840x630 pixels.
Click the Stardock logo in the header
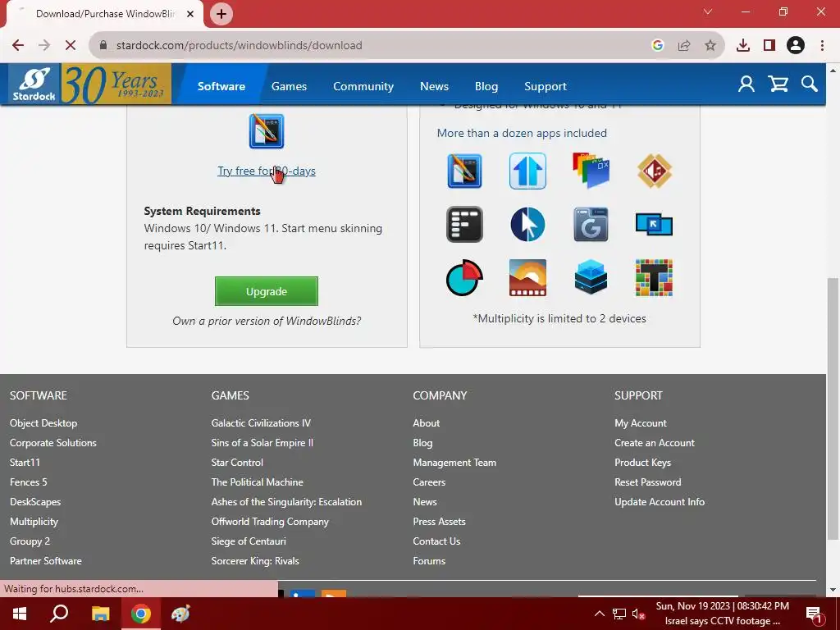click(x=34, y=84)
